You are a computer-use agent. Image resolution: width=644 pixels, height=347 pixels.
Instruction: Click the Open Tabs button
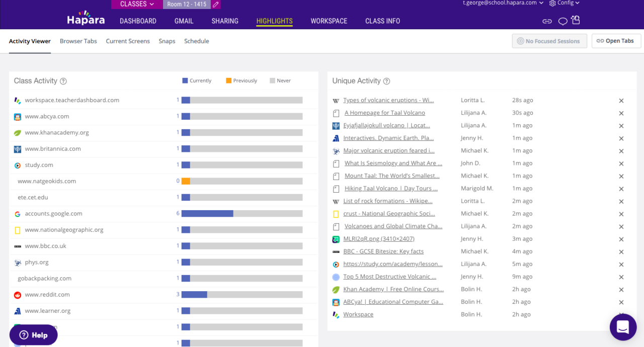[616, 41]
